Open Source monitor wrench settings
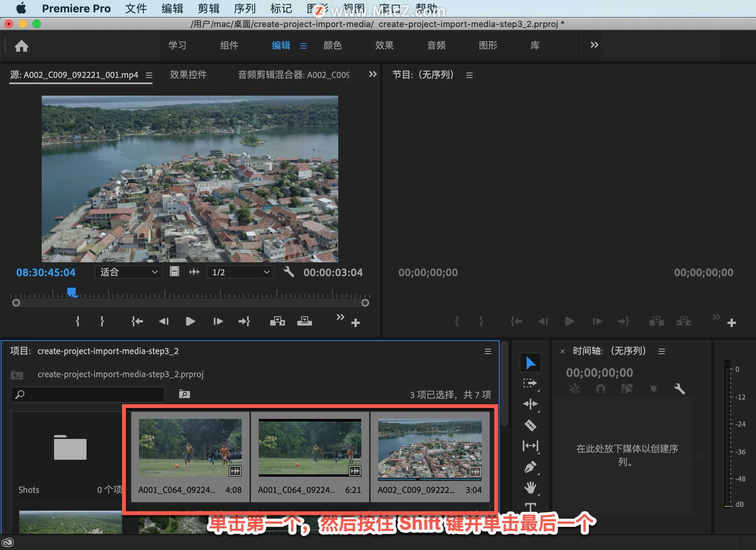 click(x=289, y=271)
